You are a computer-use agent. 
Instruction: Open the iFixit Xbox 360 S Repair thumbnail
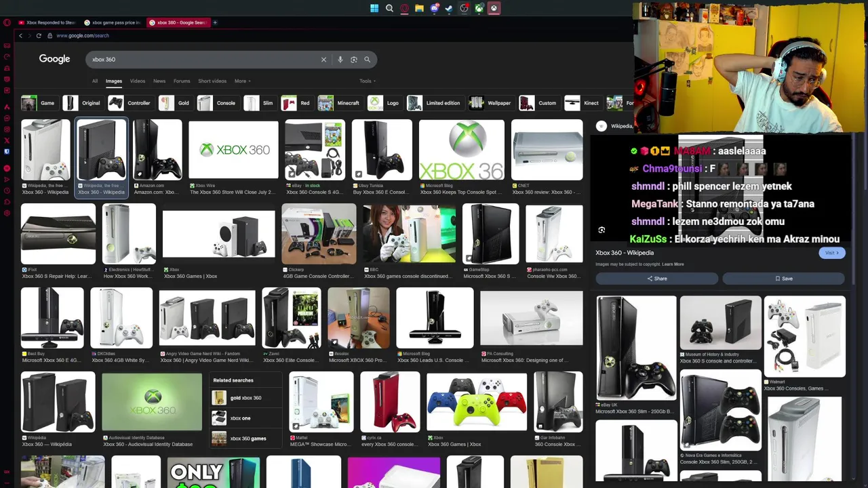[x=58, y=234]
